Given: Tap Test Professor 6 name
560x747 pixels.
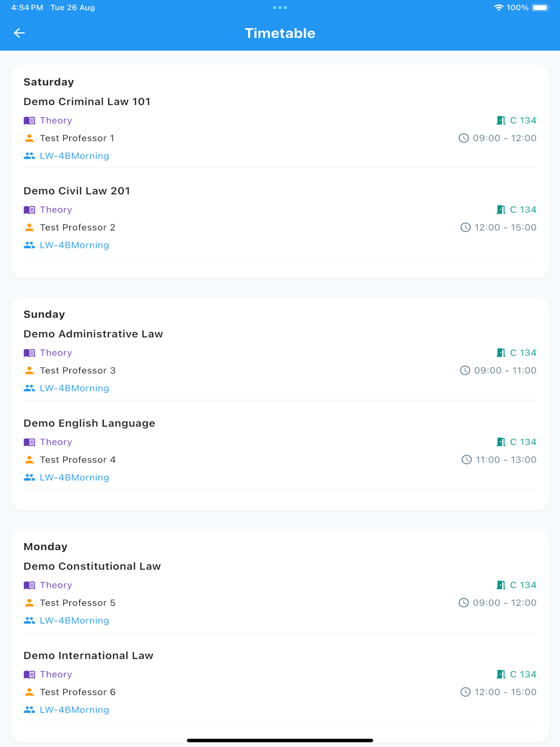Looking at the screenshot, I should (x=78, y=692).
